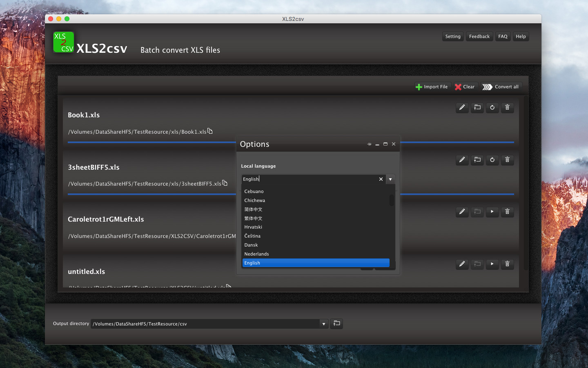Viewport: 588px width, 368px height.
Task: Click the Output directory path field
Action: click(x=205, y=324)
